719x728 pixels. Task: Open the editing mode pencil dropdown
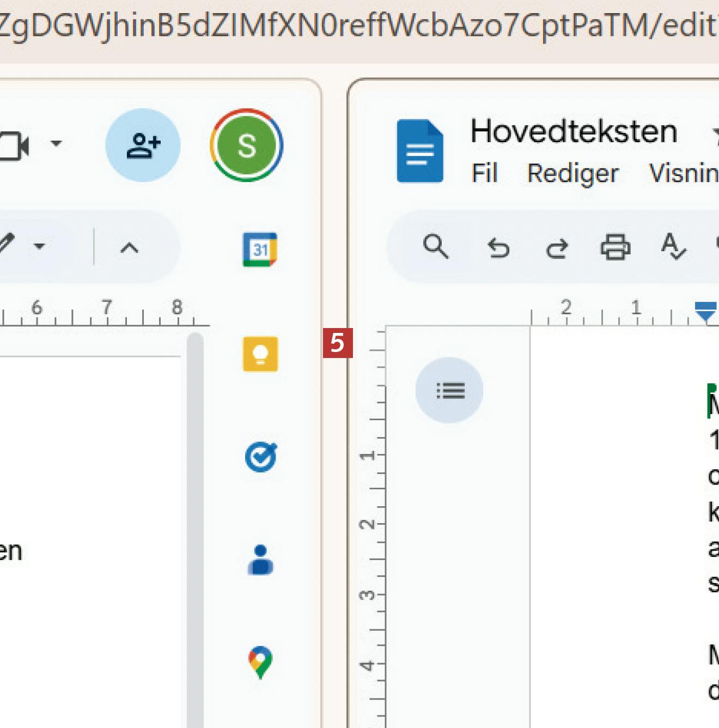click(x=39, y=246)
